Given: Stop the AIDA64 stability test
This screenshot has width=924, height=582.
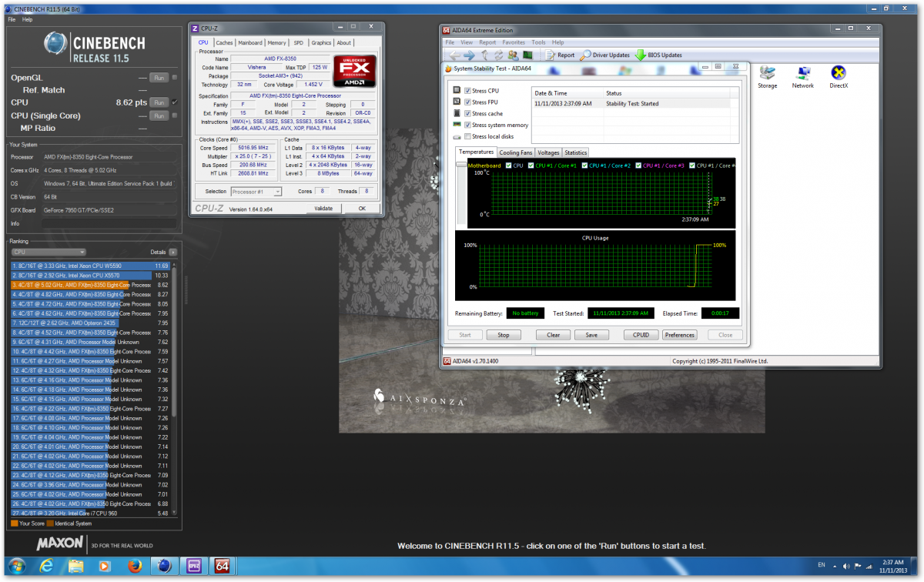Looking at the screenshot, I should [504, 335].
